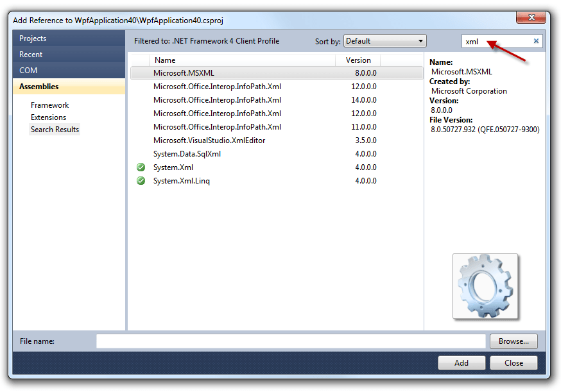561x392 pixels.
Task: Open Search Results under Assemblies
Action: (55, 129)
